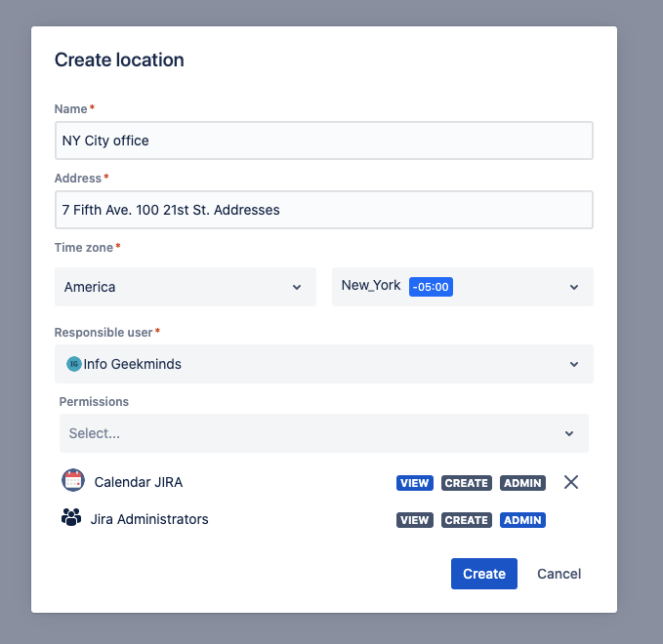
Task: Toggle ADMIN permission for Calendar JIRA
Action: 522,483
